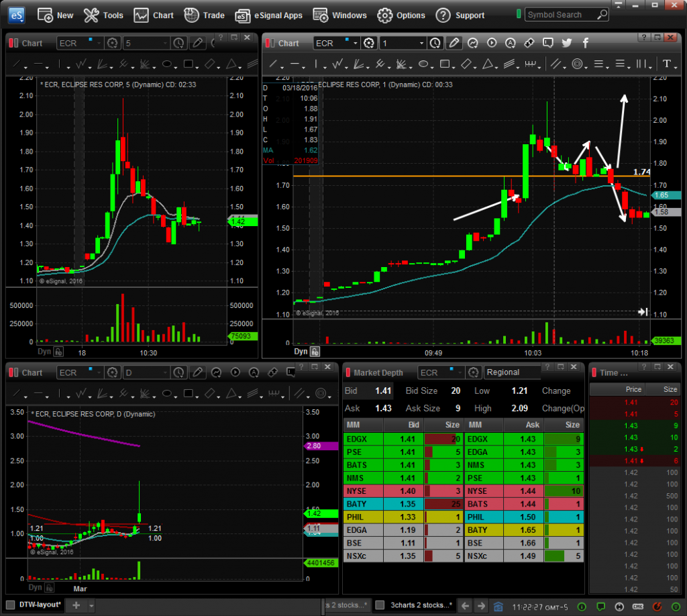Viewport: 687px width, 616px height.
Task: Open ECR symbol dropdown in 1-min chart
Action: (356, 43)
